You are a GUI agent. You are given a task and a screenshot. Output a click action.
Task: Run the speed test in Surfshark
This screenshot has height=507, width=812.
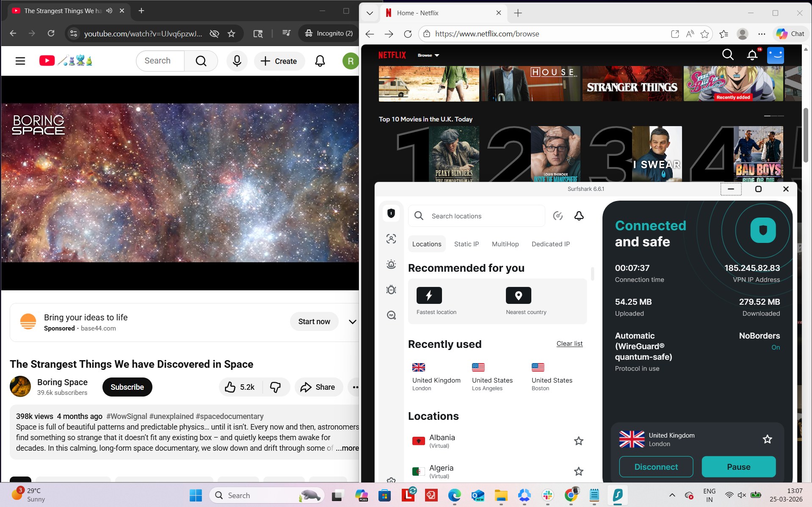pos(558,216)
